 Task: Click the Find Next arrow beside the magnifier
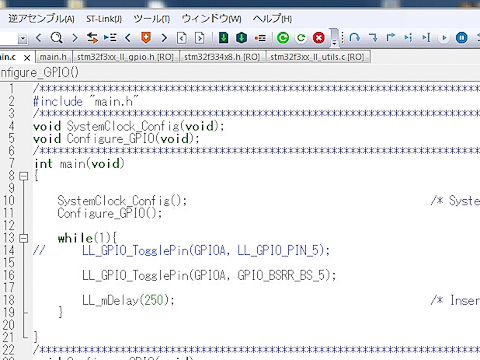(75, 38)
